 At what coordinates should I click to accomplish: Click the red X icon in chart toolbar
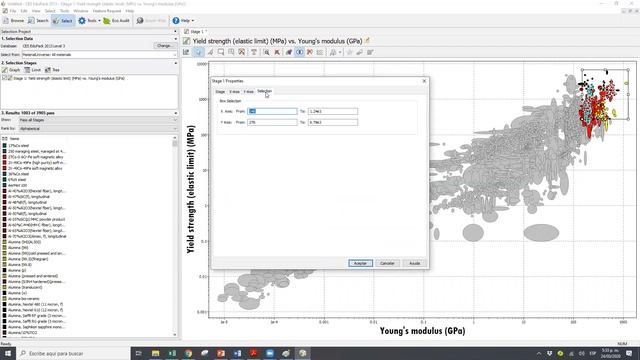point(310,52)
